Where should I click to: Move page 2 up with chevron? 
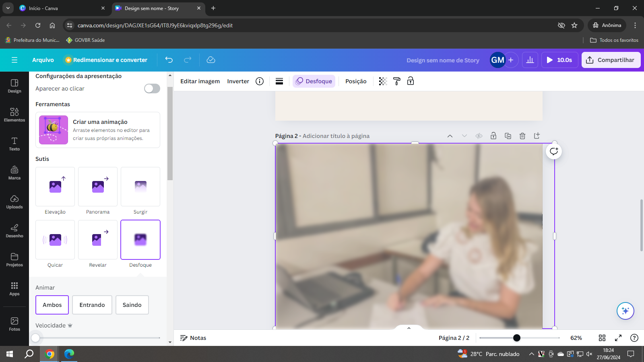pyautogui.click(x=450, y=136)
